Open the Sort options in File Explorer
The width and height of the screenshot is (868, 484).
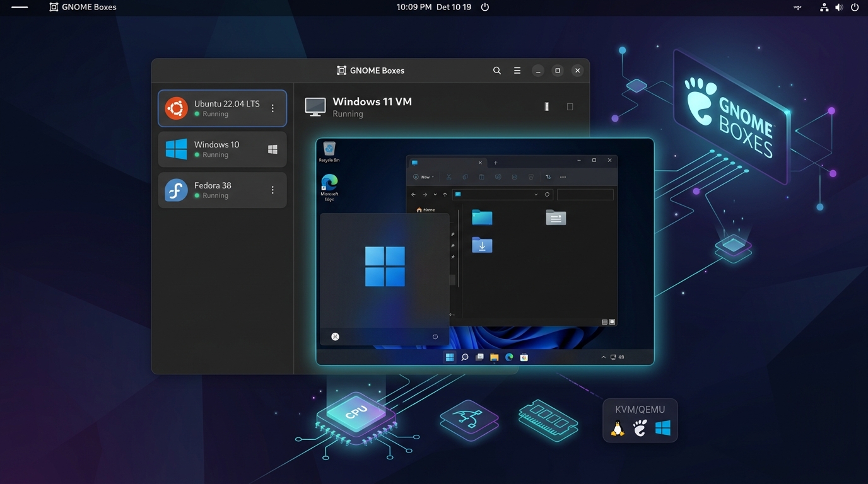pyautogui.click(x=548, y=177)
